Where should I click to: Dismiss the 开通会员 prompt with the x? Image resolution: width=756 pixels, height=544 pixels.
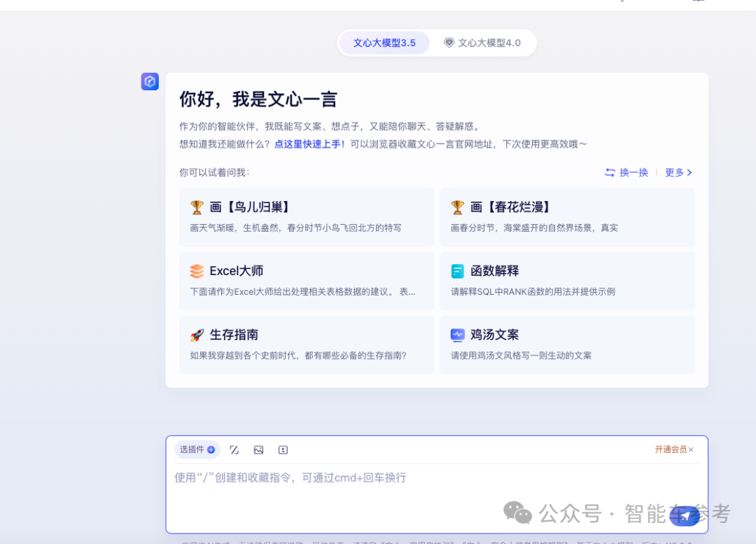click(691, 449)
